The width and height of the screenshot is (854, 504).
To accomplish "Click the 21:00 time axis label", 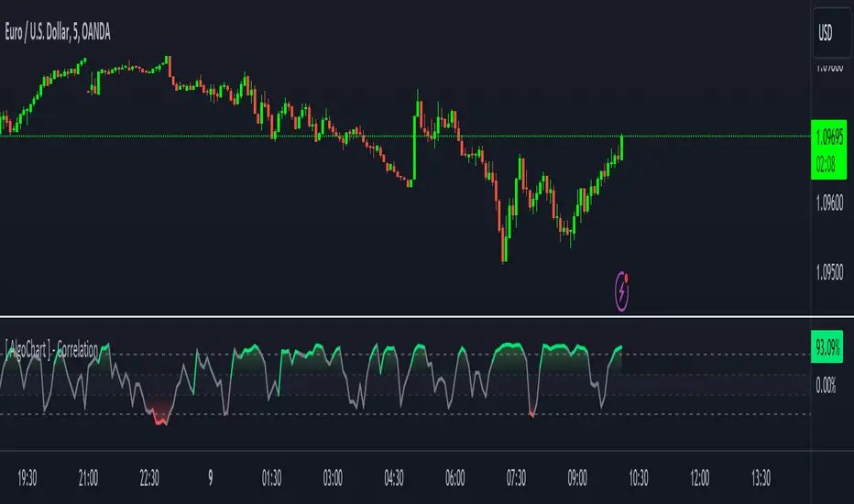I will 88,478.
